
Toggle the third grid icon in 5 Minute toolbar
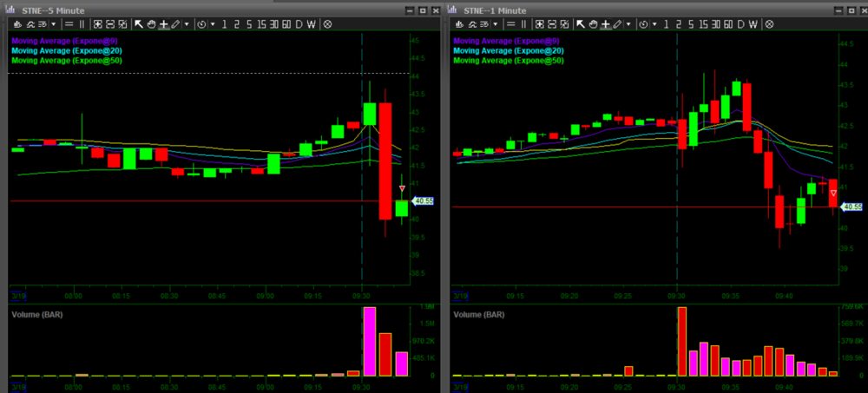pos(123,24)
